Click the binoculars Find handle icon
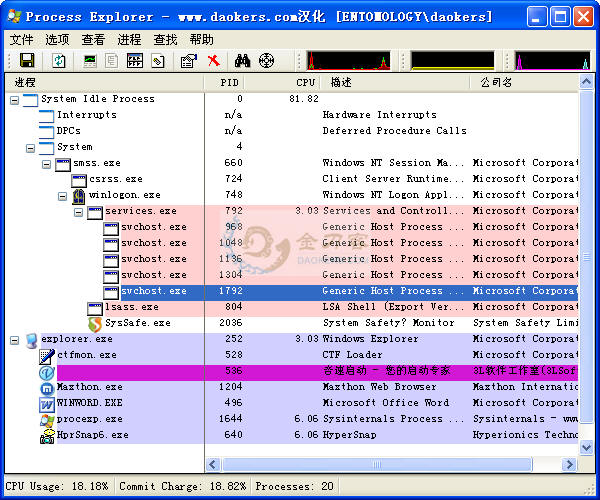Image resolution: width=600 pixels, height=500 pixels. click(x=243, y=60)
